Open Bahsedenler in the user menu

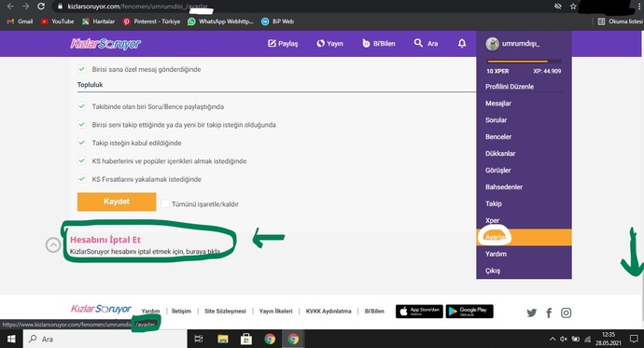(x=504, y=188)
